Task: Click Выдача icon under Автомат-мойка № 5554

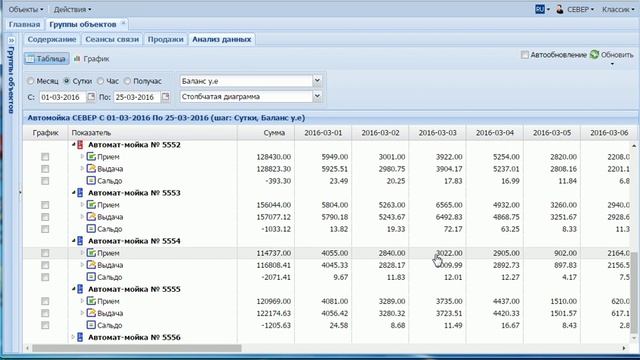Action: coord(91,265)
